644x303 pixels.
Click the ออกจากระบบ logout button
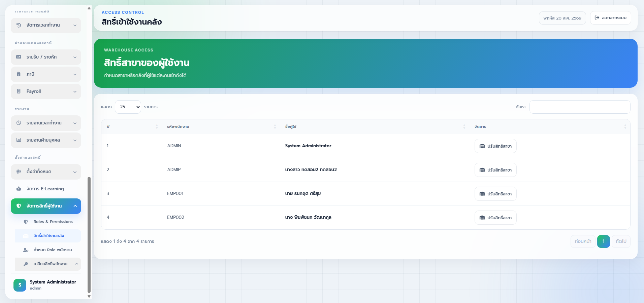(x=611, y=18)
